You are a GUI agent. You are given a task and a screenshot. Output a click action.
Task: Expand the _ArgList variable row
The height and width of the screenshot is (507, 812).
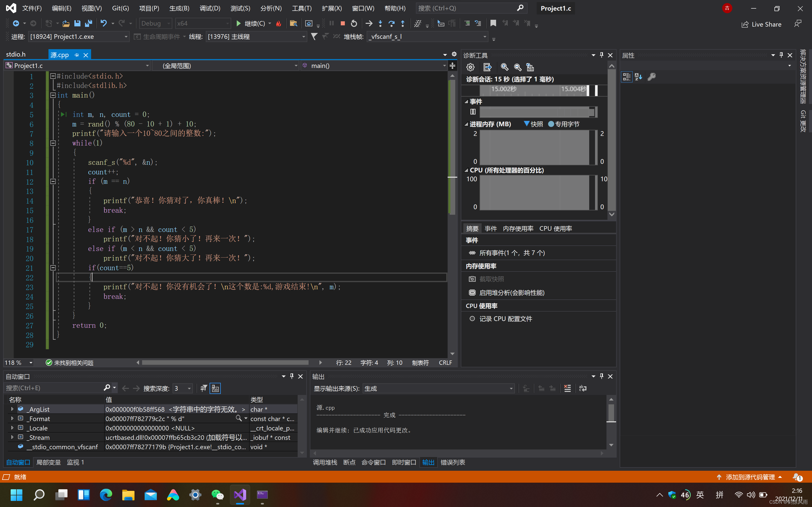click(x=12, y=409)
